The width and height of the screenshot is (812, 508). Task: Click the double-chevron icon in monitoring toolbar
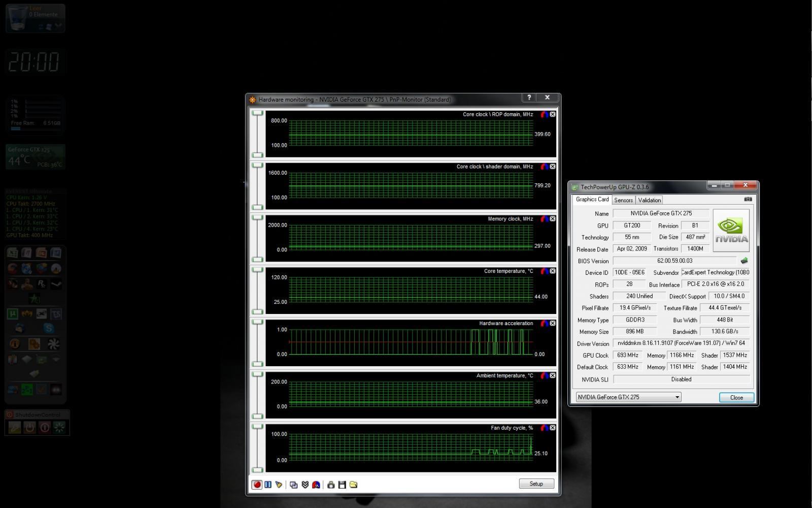coord(305,485)
